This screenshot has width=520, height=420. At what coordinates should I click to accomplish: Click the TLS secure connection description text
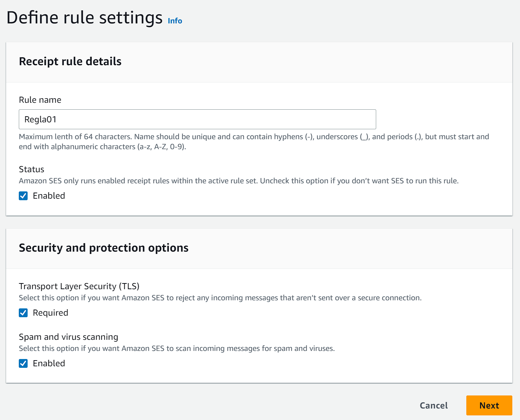pyautogui.click(x=220, y=298)
